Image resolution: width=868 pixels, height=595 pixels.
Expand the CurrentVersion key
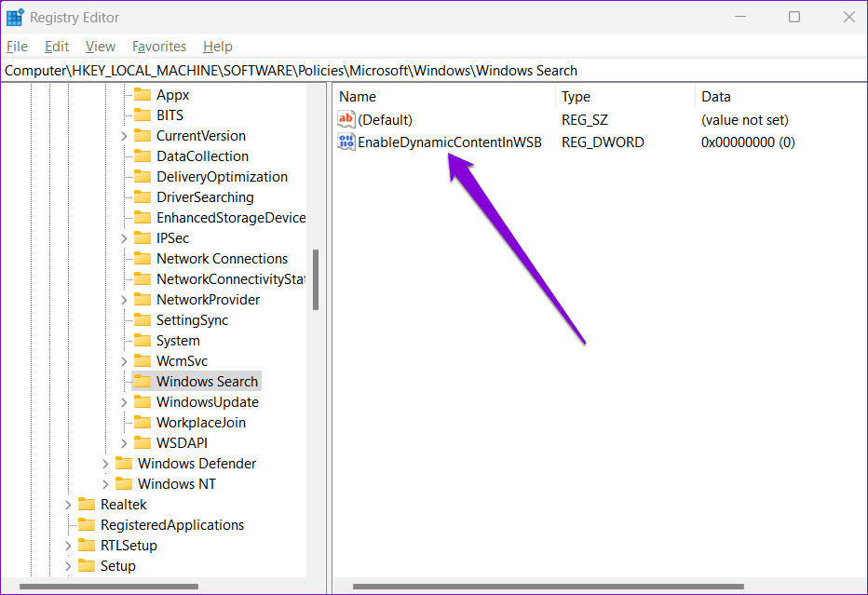[124, 136]
